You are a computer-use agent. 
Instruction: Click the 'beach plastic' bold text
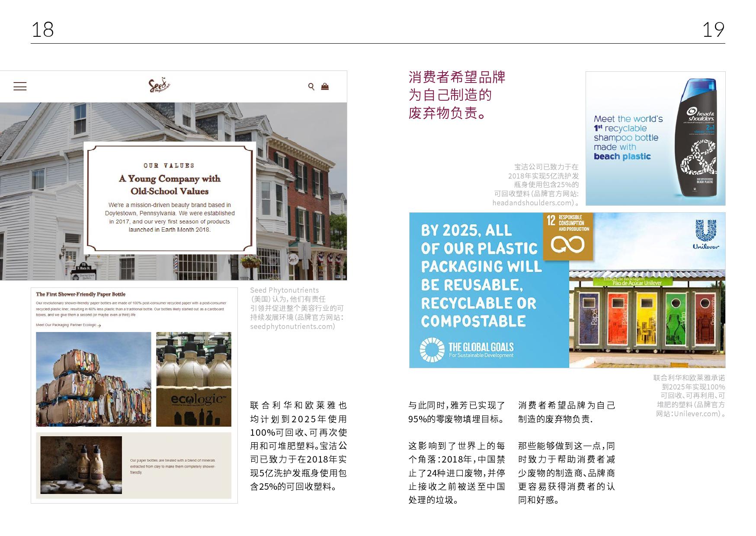[622, 156]
